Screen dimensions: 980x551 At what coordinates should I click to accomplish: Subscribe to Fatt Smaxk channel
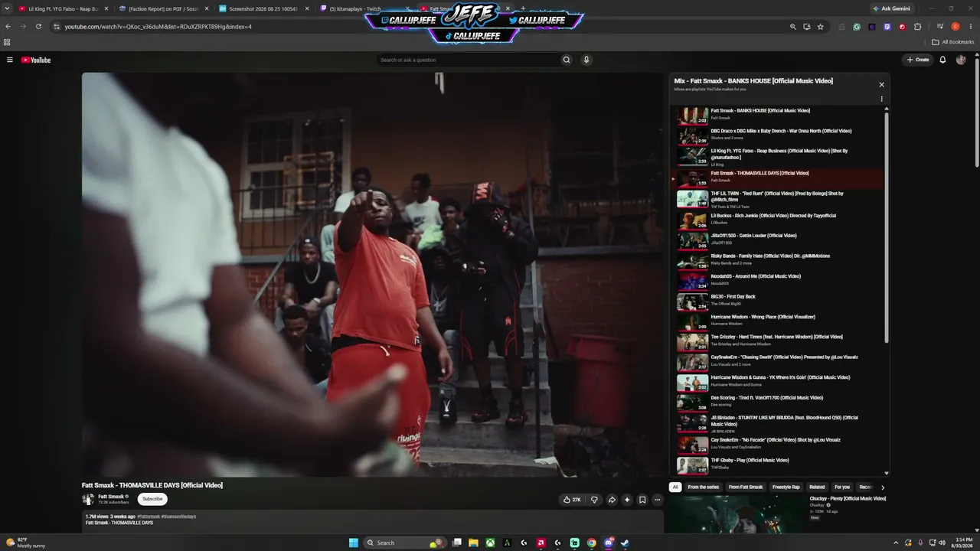point(152,499)
